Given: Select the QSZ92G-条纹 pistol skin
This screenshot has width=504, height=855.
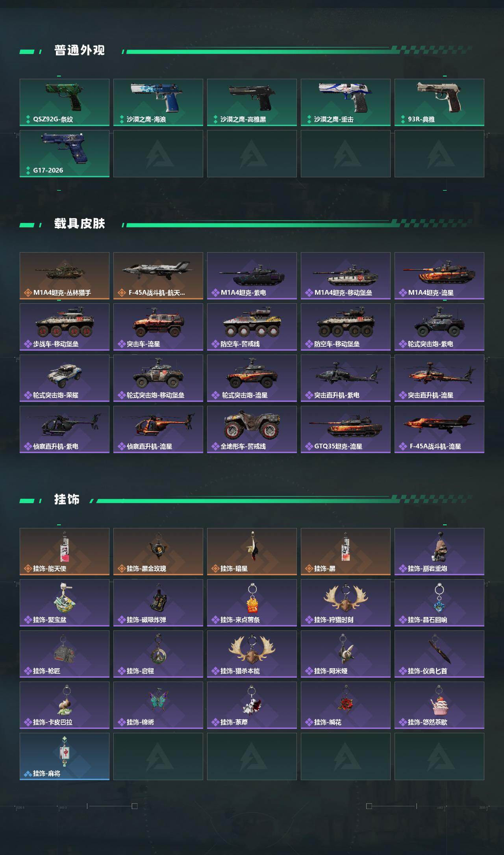Looking at the screenshot, I should 65,102.
